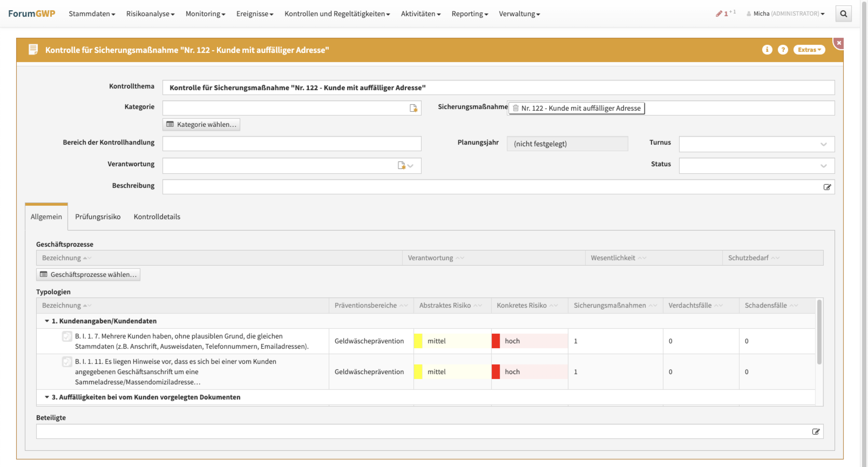The image size is (868, 467).
Task: Click the Geschäftsprozesse wählen… button
Action: [x=88, y=275]
